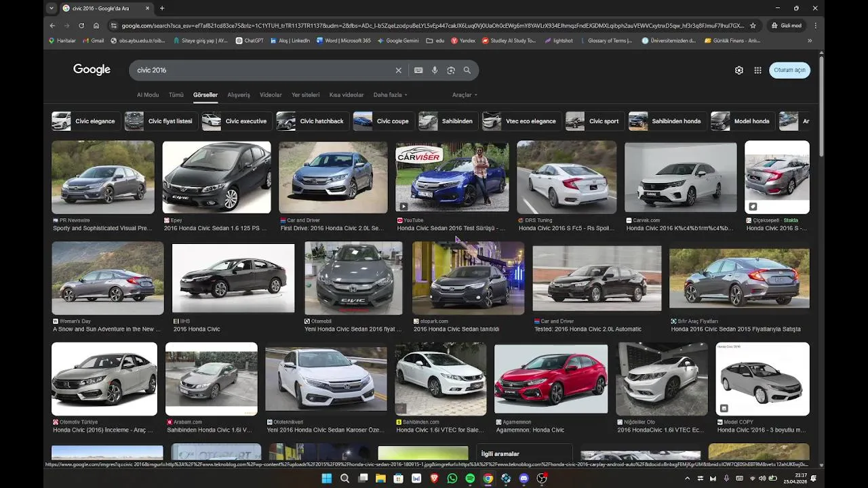
Task: Select the Civic hatchback chip
Action: (313, 121)
